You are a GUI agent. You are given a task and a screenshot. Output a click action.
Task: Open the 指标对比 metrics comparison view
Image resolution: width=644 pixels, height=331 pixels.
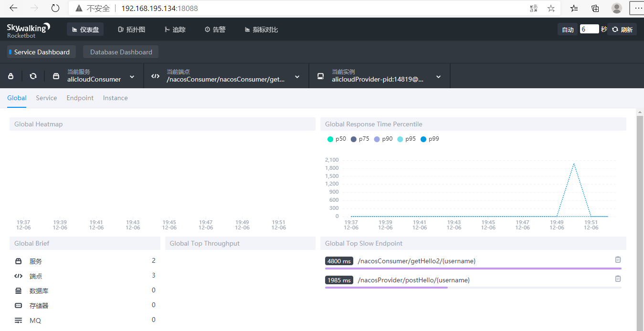pos(261,29)
